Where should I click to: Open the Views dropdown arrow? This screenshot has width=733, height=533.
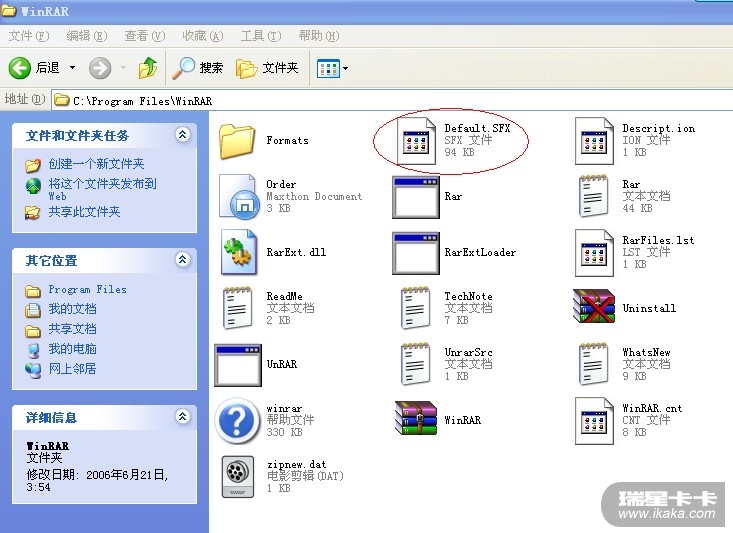click(x=345, y=69)
